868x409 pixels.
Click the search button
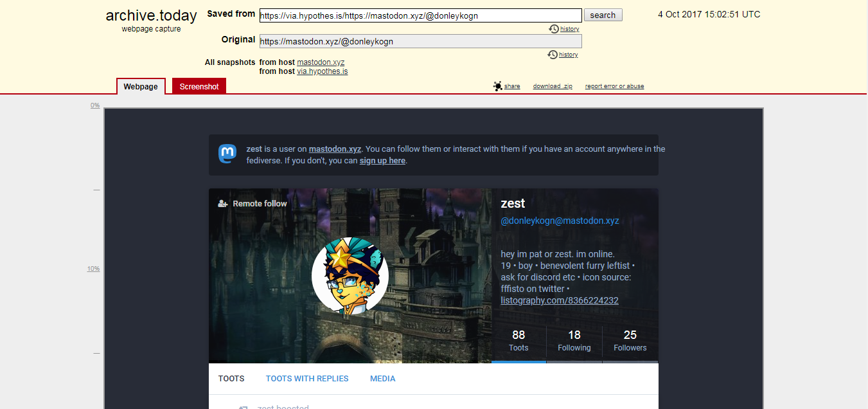coord(603,15)
